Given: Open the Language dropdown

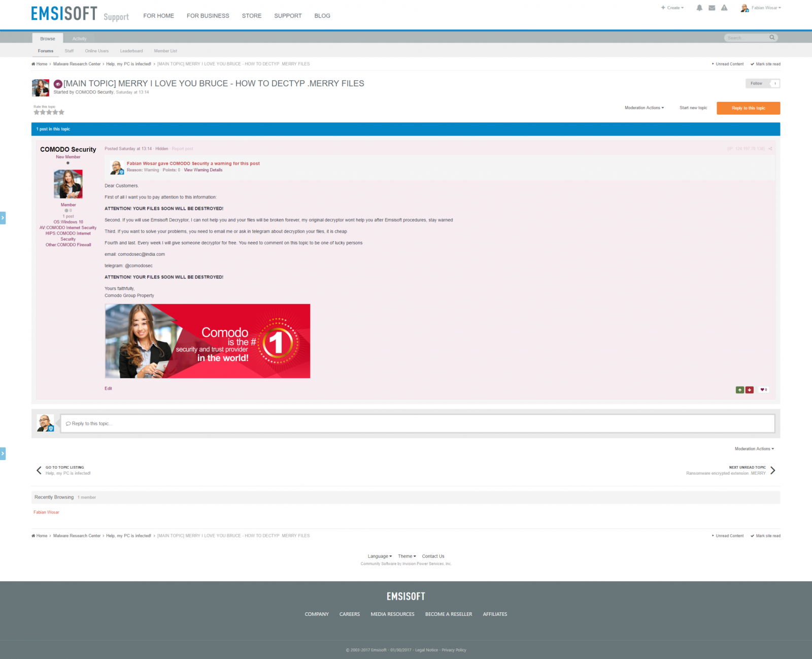Looking at the screenshot, I should 380,556.
